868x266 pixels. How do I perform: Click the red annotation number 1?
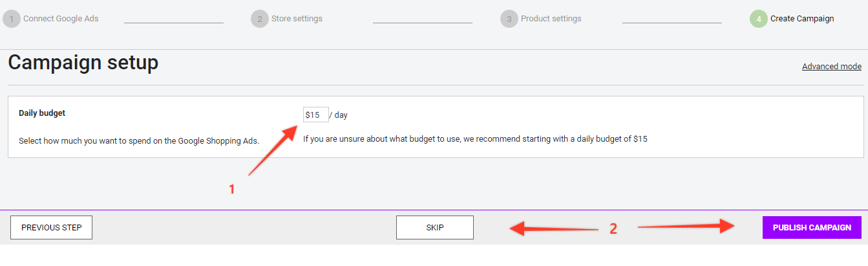click(231, 190)
